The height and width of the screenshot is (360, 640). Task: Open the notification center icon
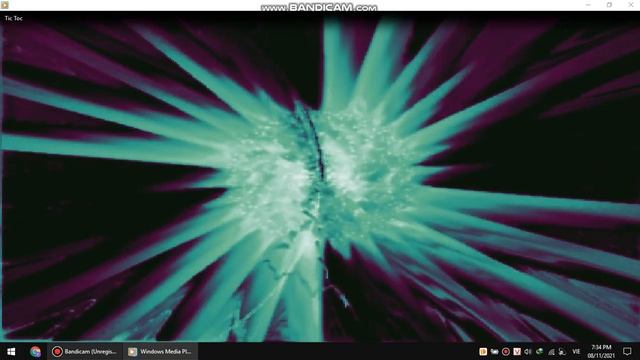[627, 351]
